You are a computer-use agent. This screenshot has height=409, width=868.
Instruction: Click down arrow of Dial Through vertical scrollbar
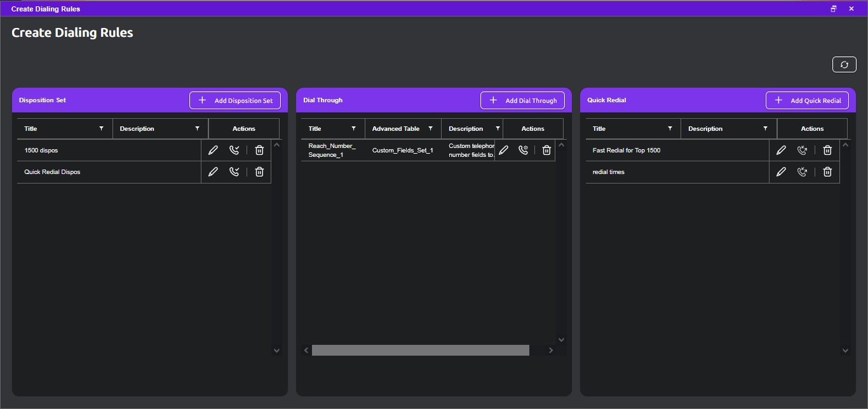coord(560,340)
